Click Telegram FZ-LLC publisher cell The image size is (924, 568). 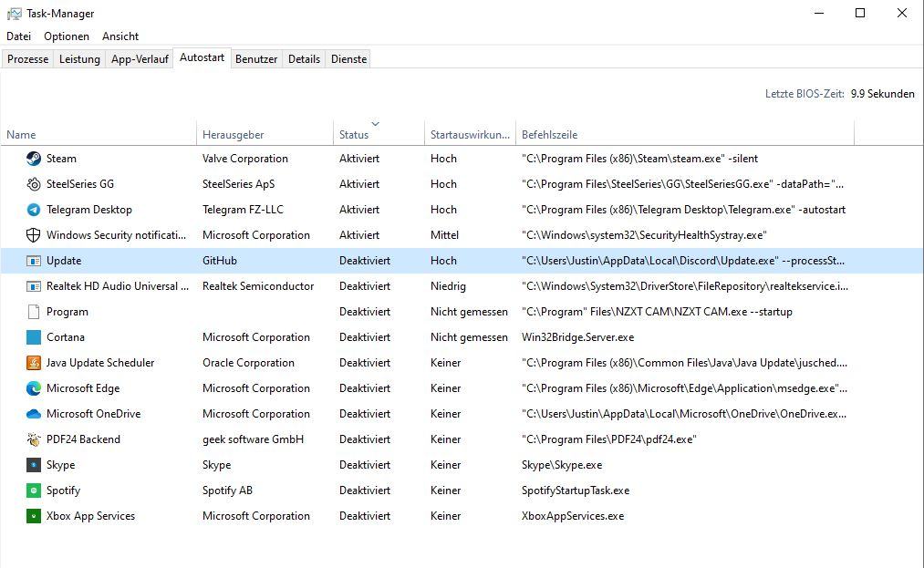pos(243,210)
